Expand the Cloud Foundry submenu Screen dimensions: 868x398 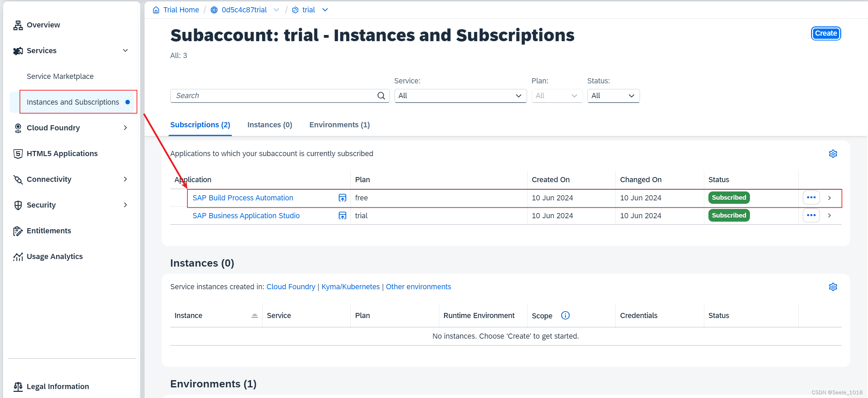[126, 128]
